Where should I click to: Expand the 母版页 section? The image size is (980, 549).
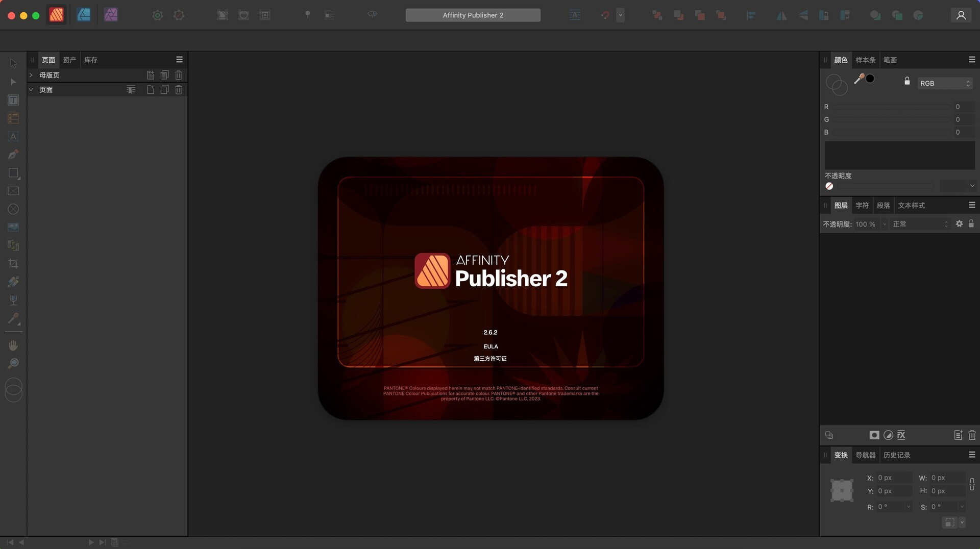pos(31,75)
